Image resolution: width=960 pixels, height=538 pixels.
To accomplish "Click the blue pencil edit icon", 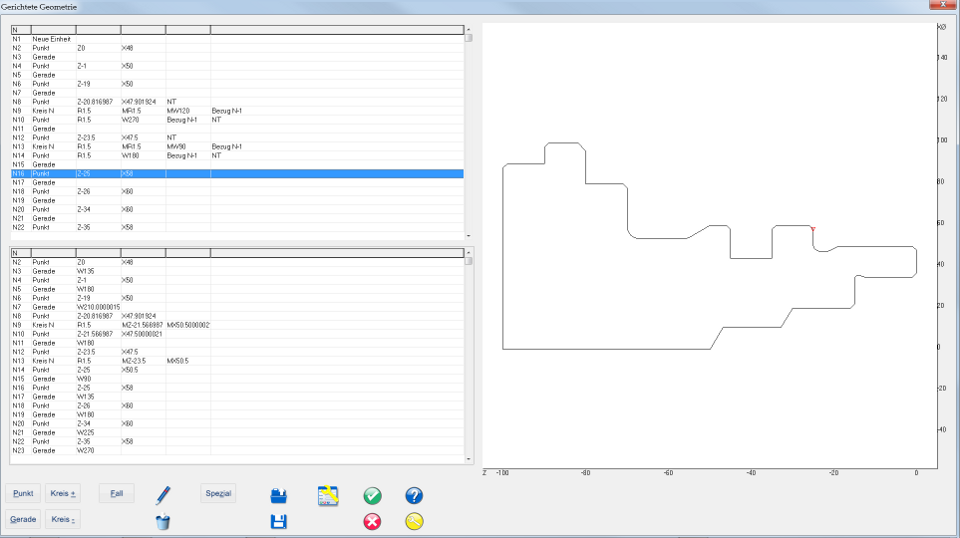I will click(163, 495).
